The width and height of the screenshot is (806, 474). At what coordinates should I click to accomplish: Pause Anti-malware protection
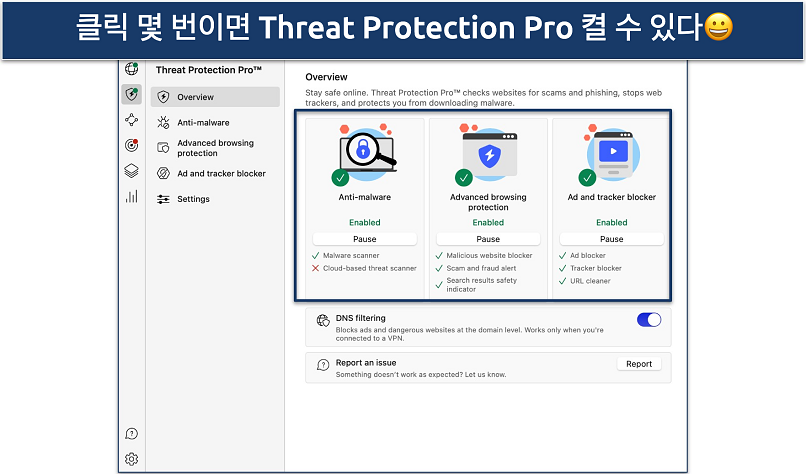pyautogui.click(x=364, y=239)
